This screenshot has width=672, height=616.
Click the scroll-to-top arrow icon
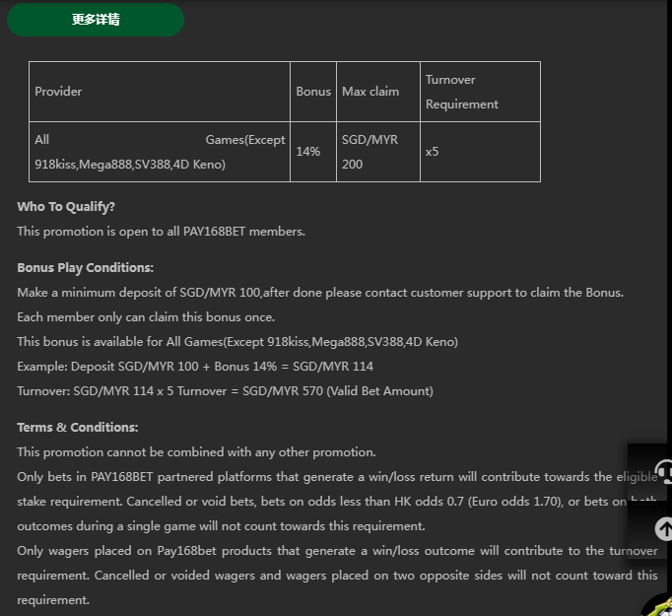663,529
